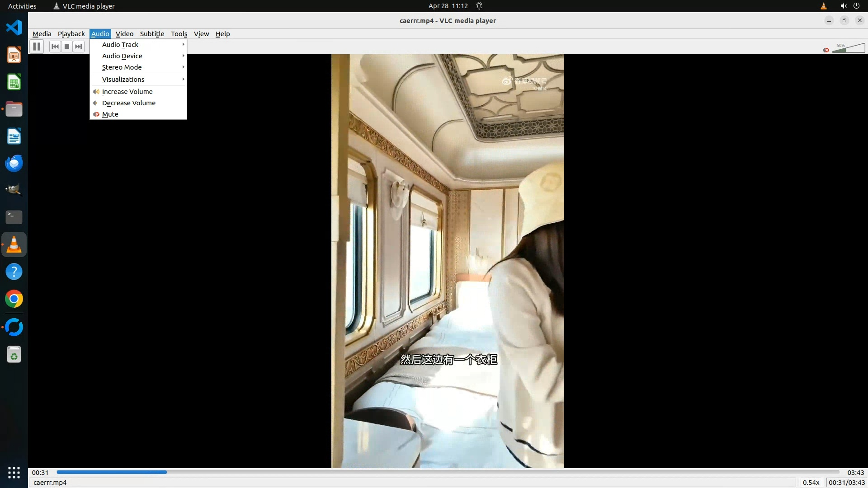Stop playback with the stop button
Screen dimensions: 868x488
coord(67,47)
